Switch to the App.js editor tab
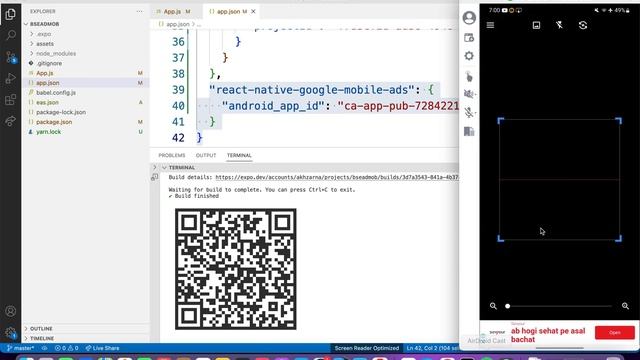The width and height of the screenshot is (640, 360). tap(173, 11)
